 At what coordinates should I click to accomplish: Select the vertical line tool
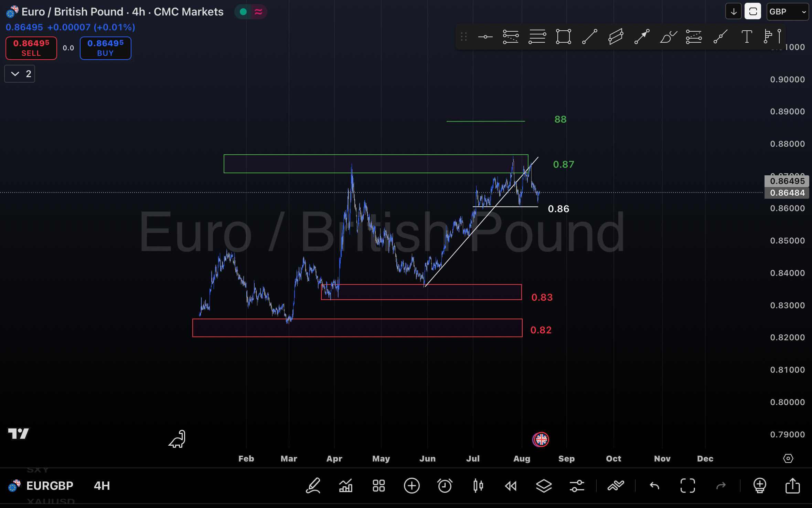coord(779,37)
